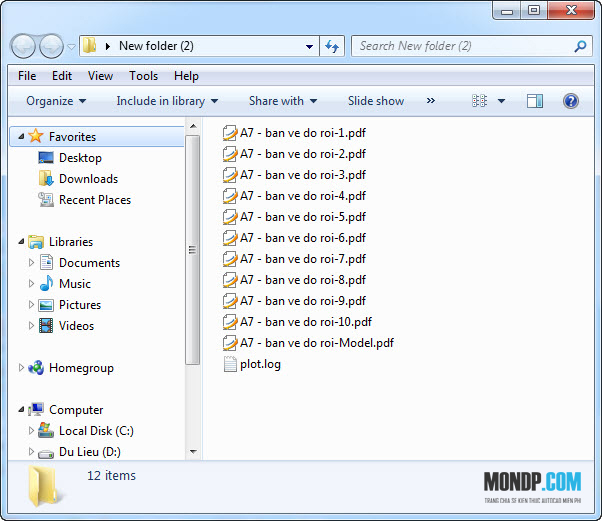Click navigation pane scroll up arrow
This screenshot has height=521, width=602.
[193, 126]
